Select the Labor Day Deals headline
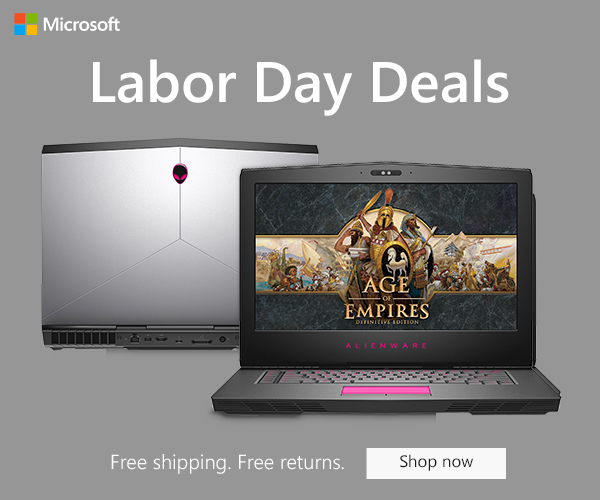This screenshot has height=500, width=600. coord(300,83)
